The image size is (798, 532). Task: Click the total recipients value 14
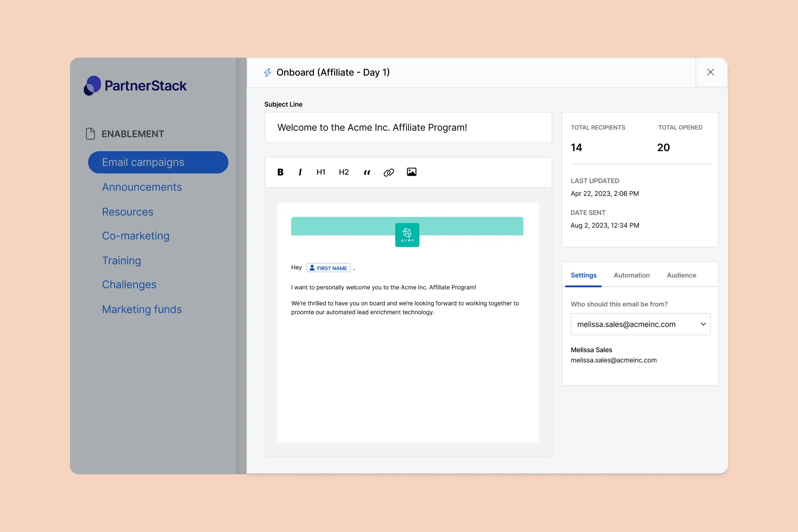coord(576,148)
